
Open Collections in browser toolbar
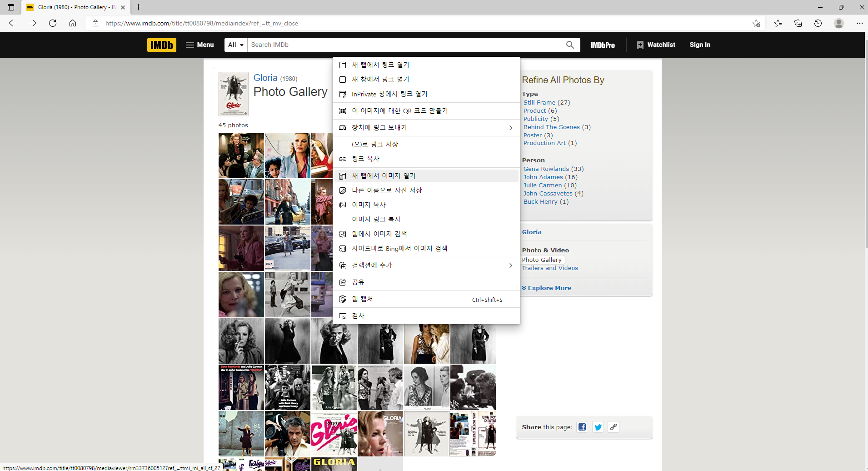coord(798,23)
